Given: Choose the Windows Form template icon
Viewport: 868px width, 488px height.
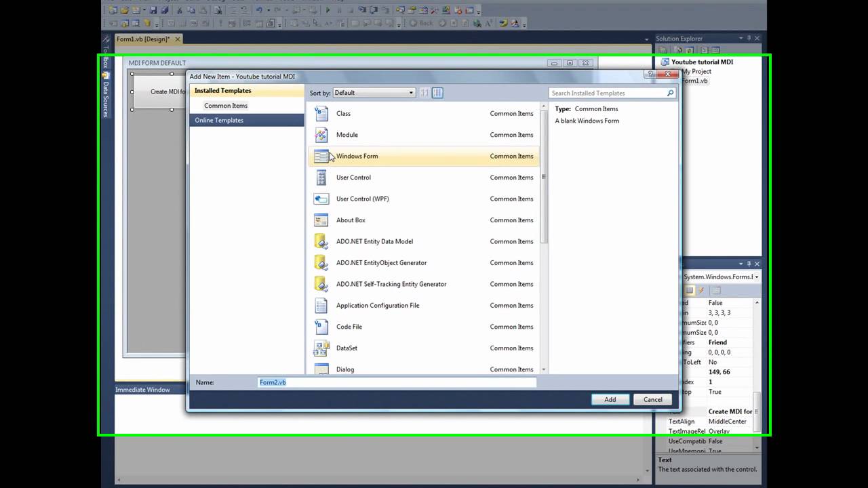Looking at the screenshot, I should click(x=321, y=156).
